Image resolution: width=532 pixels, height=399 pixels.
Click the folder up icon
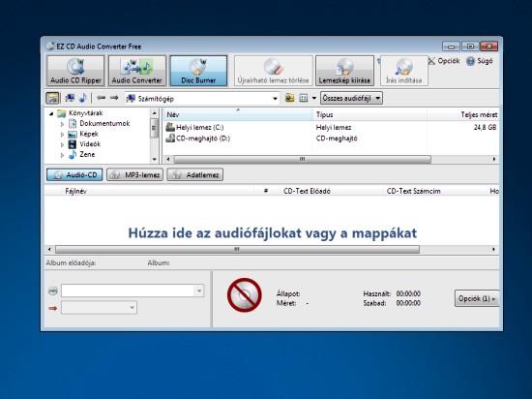(x=289, y=98)
